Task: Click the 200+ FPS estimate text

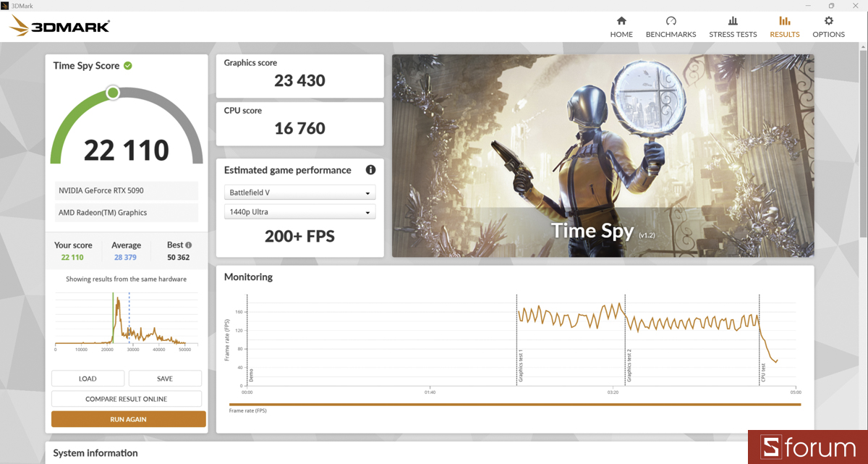Action: tap(299, 237)
